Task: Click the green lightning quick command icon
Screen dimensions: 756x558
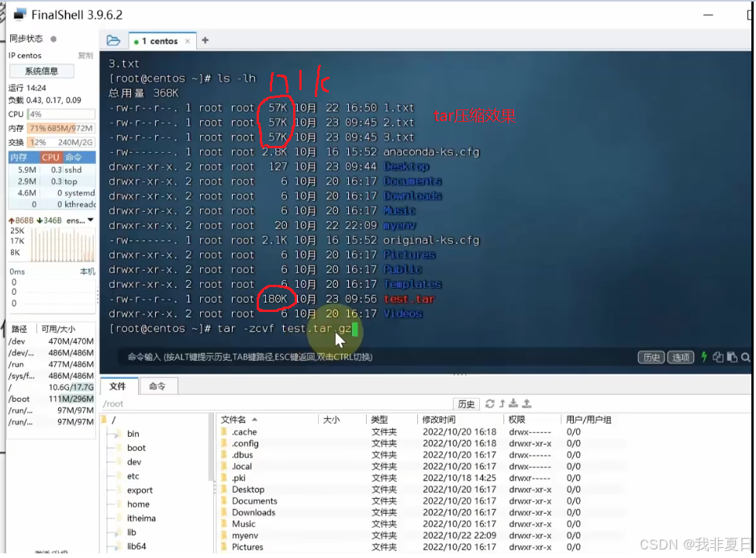Action: (704, 357)
